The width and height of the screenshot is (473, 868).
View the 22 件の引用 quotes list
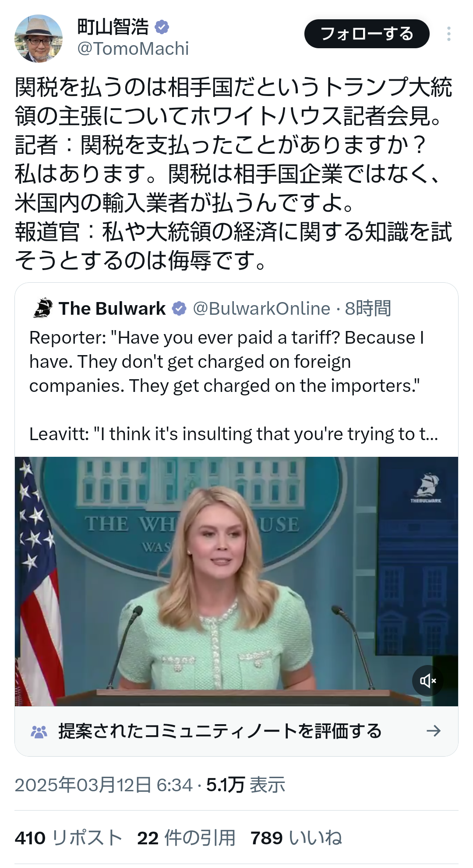186,838
